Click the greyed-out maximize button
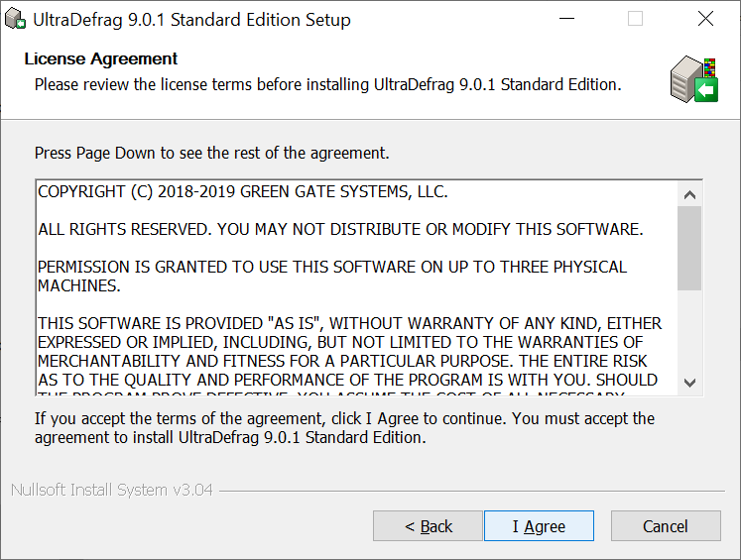 point(636,19)
